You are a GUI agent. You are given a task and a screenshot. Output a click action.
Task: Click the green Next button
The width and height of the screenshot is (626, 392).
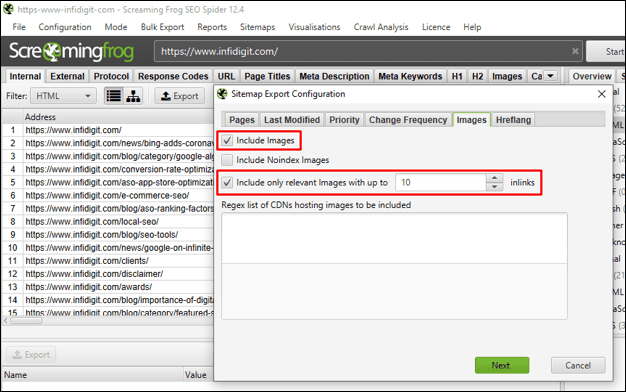point(502,365)
